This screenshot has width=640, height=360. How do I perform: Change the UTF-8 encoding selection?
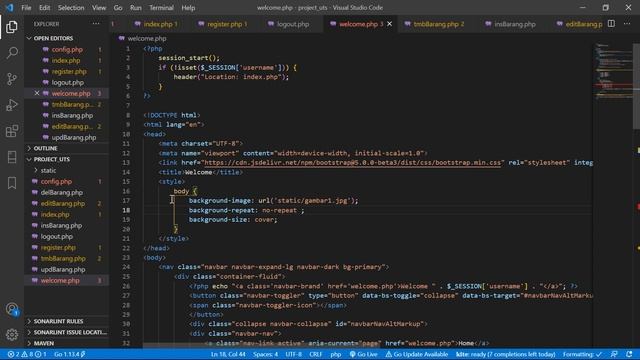(x=293, y=354)
